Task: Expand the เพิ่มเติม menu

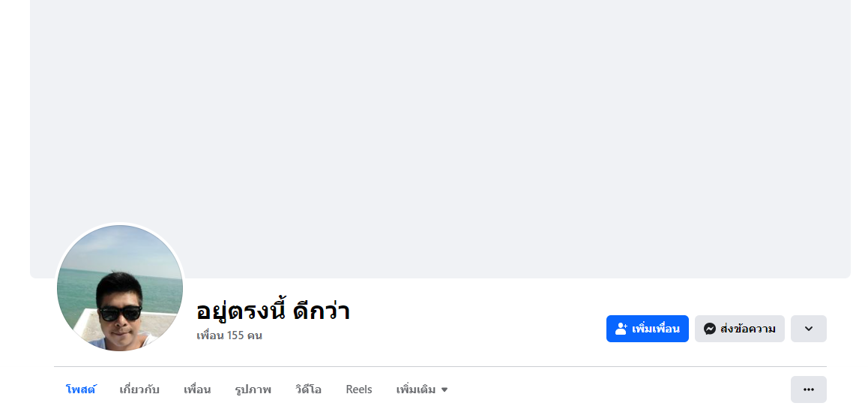Action: click(x=416, y=389)
